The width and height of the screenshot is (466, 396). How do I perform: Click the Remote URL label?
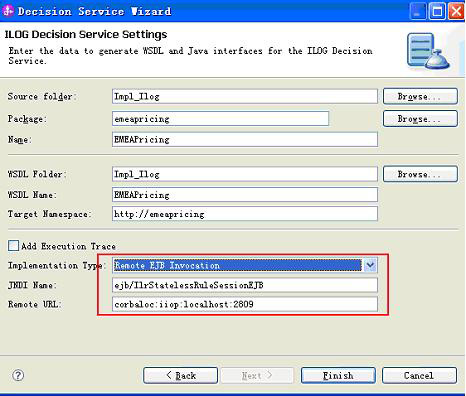35,304
